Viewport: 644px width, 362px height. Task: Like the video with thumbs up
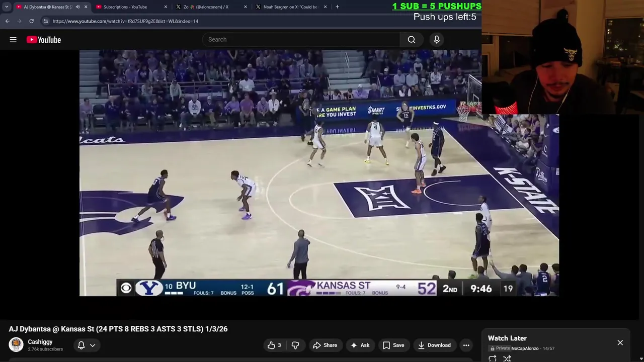click(x=275, y=345)
